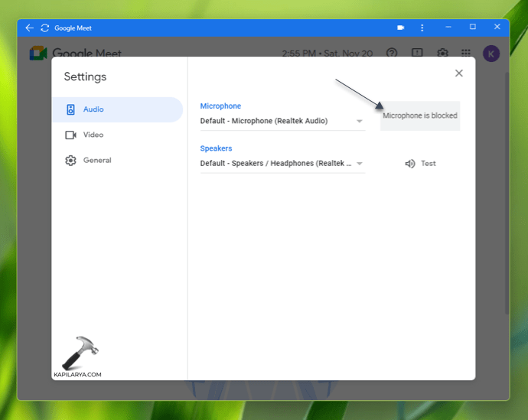Open the Microphone device dropdown
Screen dimensions: 528x420
(x=282, y=121)
